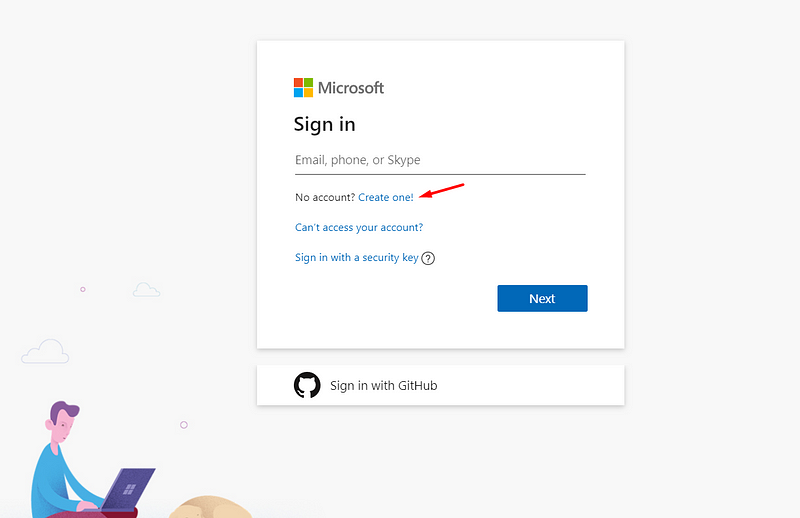Click the Email, phone, or Skype field
This screenshot has width=800, height=518.
(439, 160)
